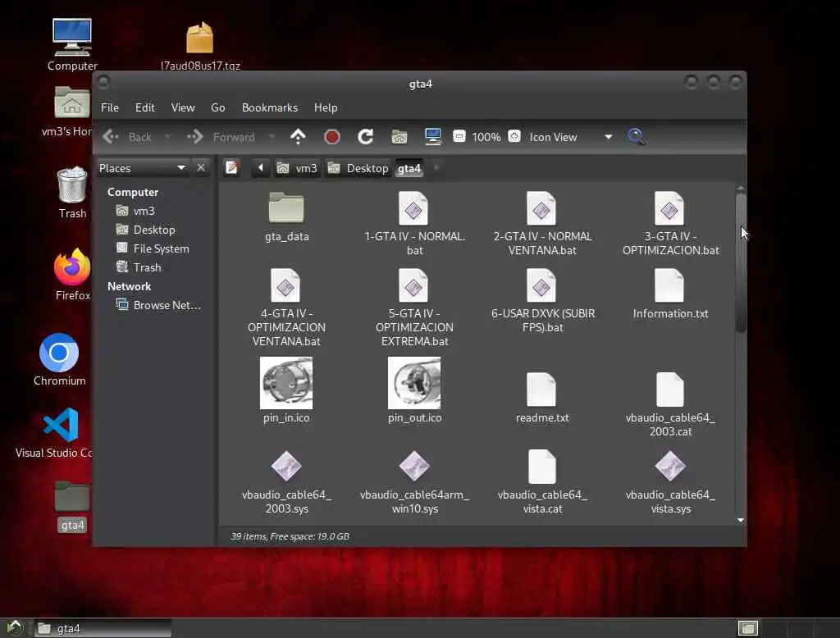The image size is (840, 638).
Task: Open Trash in Places sidebar
Action: click(139, 267)
